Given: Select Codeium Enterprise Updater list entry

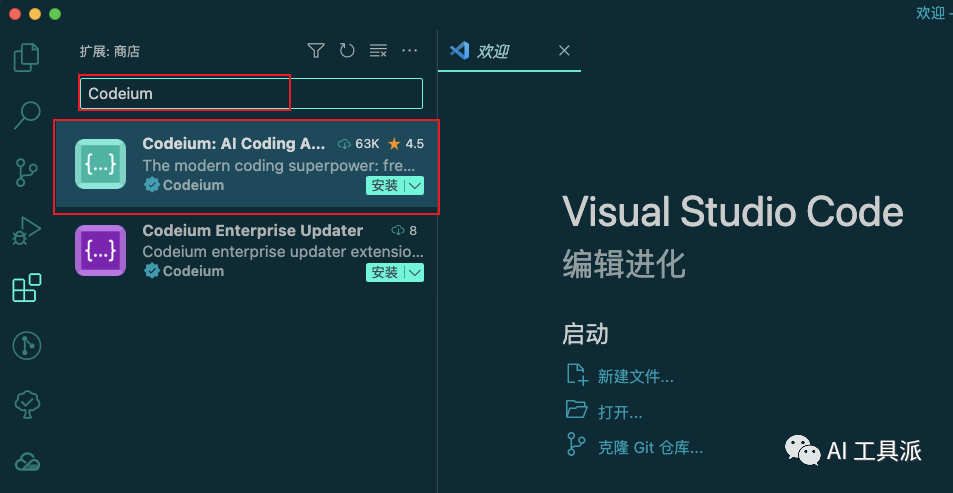Looking at the screenshot, I should [250, 250].
